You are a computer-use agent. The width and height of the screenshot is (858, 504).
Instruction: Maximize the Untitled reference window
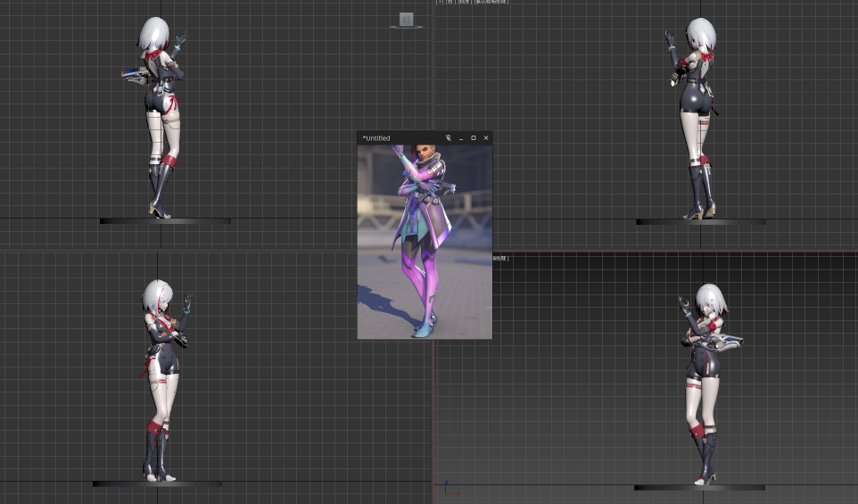(474, 138)
